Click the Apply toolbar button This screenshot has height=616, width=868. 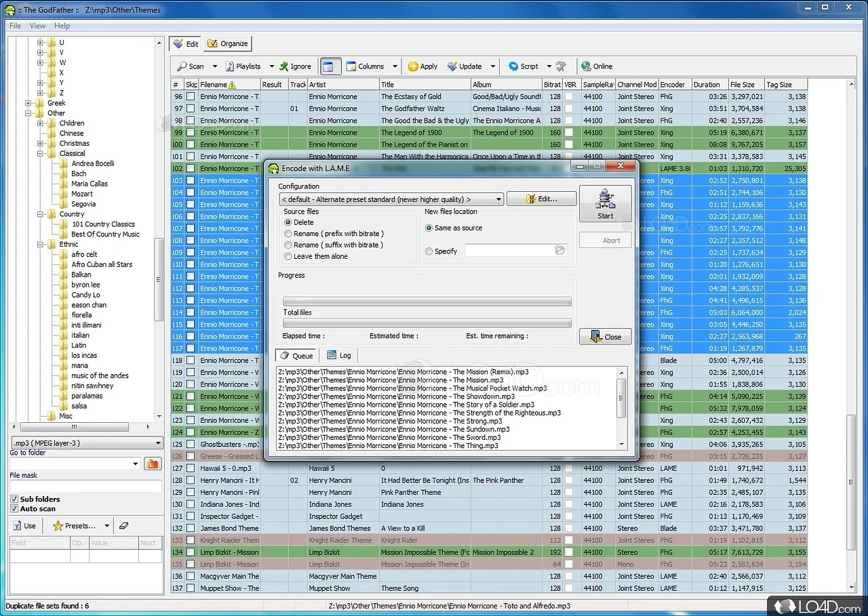pyautogui.click(x=422, y=66)
